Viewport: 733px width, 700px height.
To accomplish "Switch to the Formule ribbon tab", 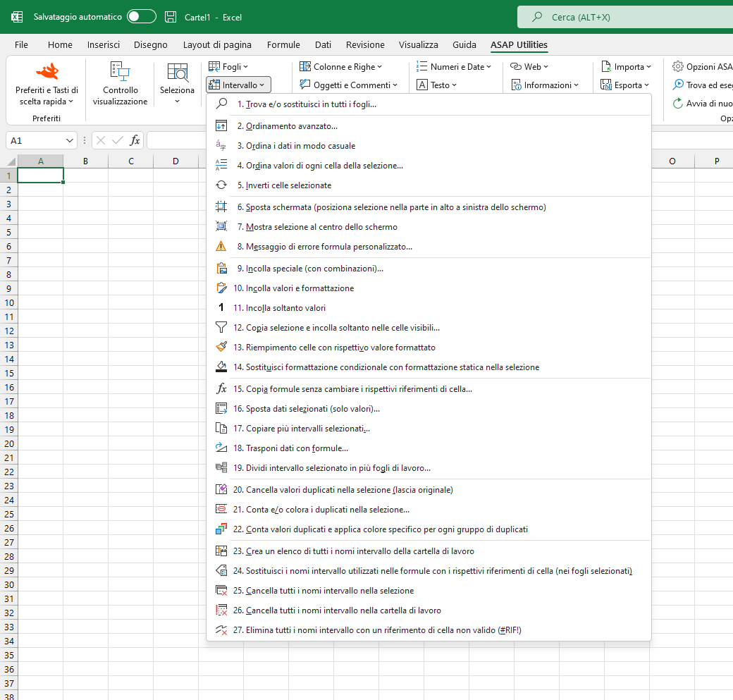I will (283, 45).
